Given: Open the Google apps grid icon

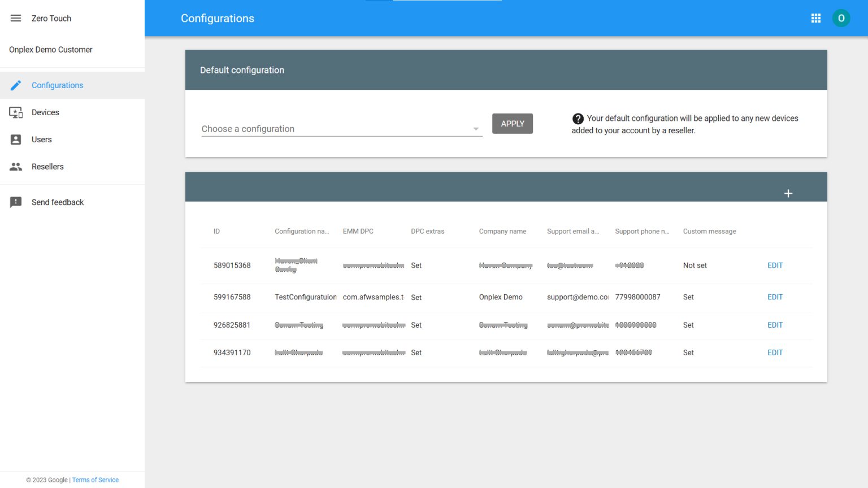Looking at the screenshot, I should click(x=815, y=18).
